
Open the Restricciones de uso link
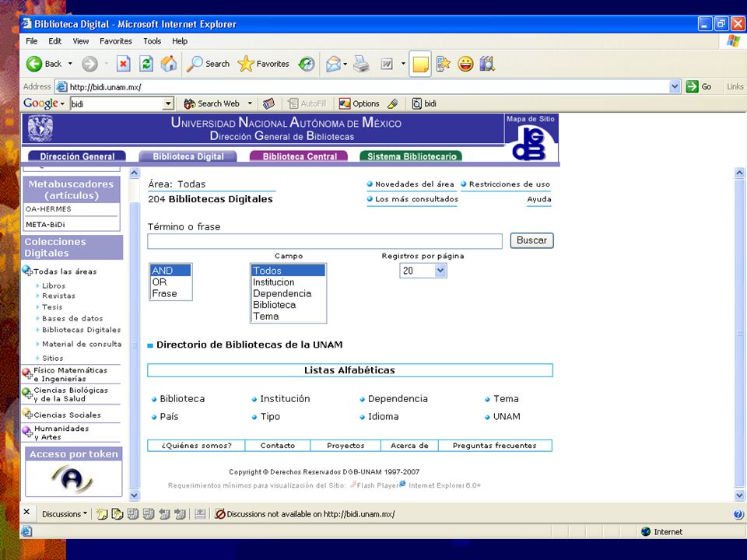[509, 184]
